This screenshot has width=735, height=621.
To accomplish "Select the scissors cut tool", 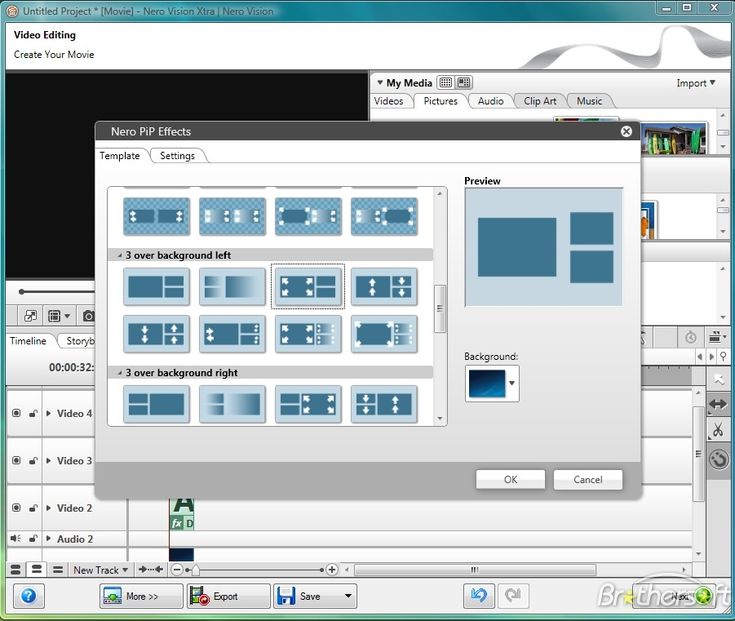I will click(718, 429).
